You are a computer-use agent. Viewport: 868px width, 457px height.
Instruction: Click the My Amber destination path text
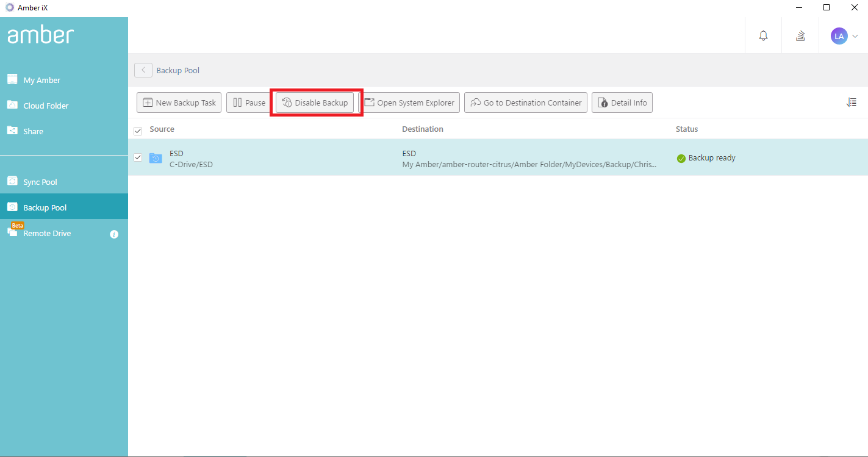coord(529,165)
